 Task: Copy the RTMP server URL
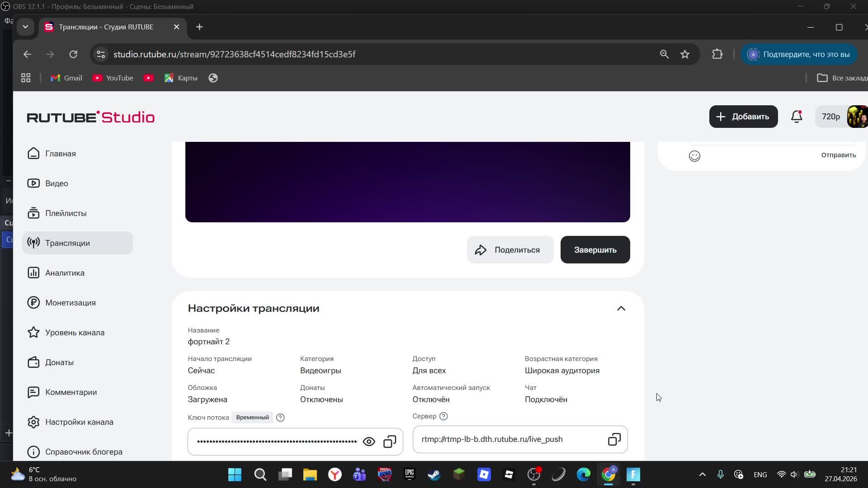[614, 439]
